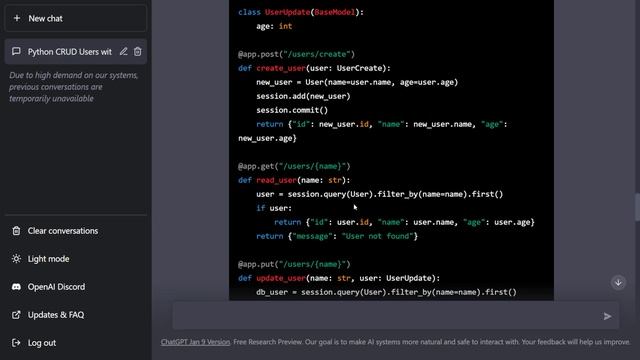Screen dimensions: 640x360
Task: Click the sun icon for Light mode
Action: (x=16, y=259)
